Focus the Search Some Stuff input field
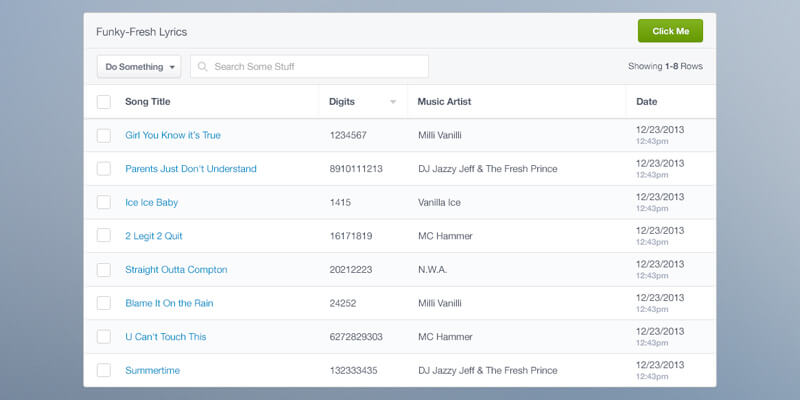This screenshot has width=800, height=400. pos(315,67)
